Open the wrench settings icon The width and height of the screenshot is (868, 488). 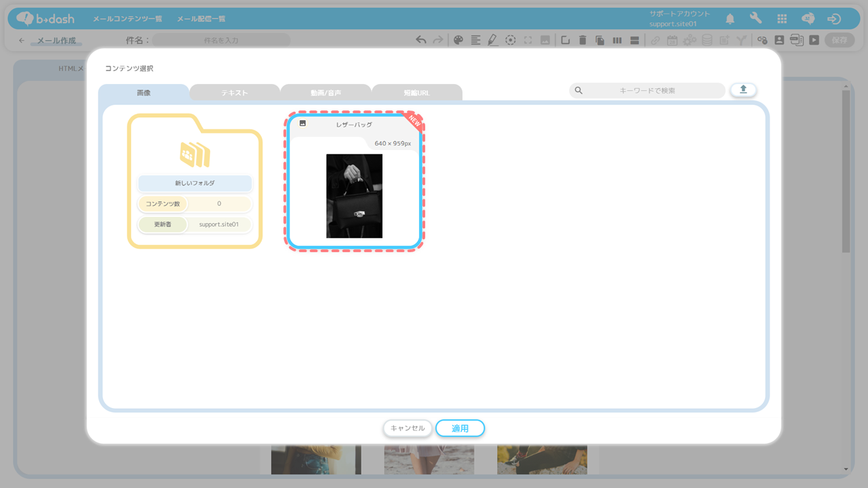(755, 19)
